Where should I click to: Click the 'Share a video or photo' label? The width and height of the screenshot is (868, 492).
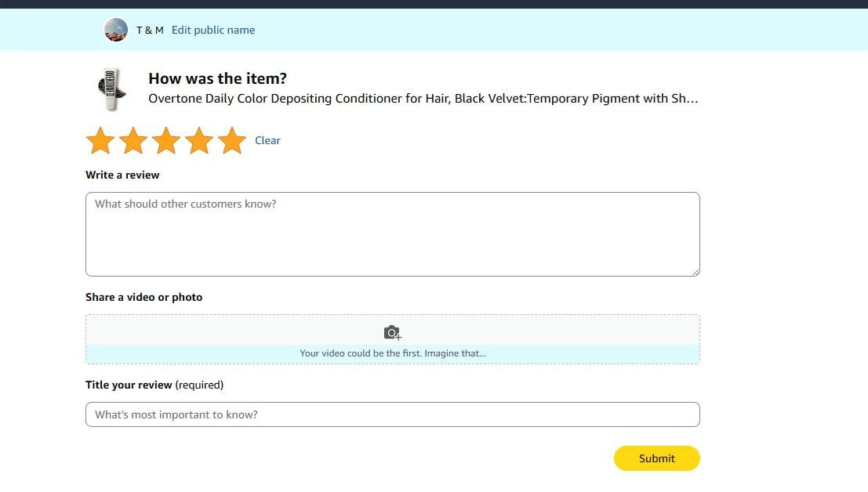143,297
